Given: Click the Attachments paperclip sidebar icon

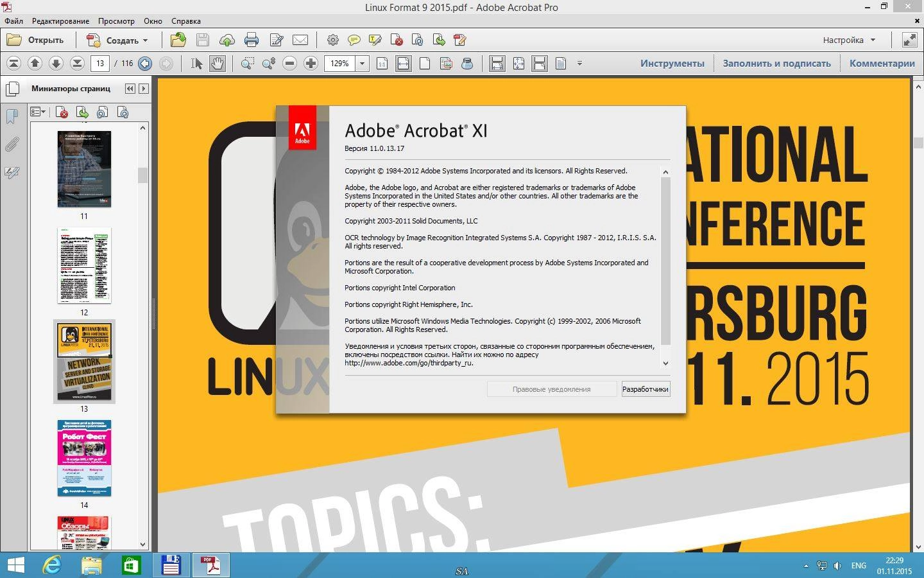Looking at the screenshot, I should click(x=12, y=144).
